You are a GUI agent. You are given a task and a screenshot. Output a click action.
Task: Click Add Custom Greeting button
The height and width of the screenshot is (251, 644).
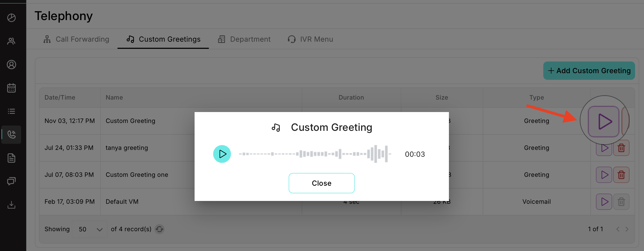pyautogui.click(x=589, y=71)
